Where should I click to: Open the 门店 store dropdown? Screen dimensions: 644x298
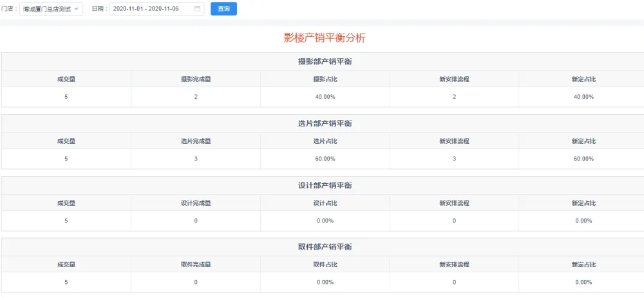[51, 9]
